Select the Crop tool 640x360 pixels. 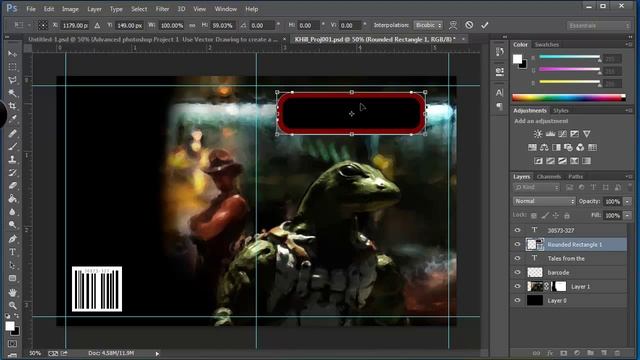pos(12,106)
